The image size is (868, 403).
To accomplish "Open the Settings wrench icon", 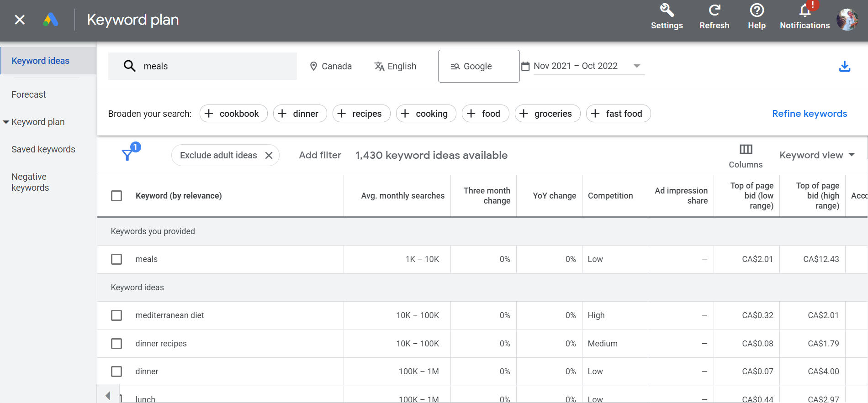I will (x=667, y=11).
